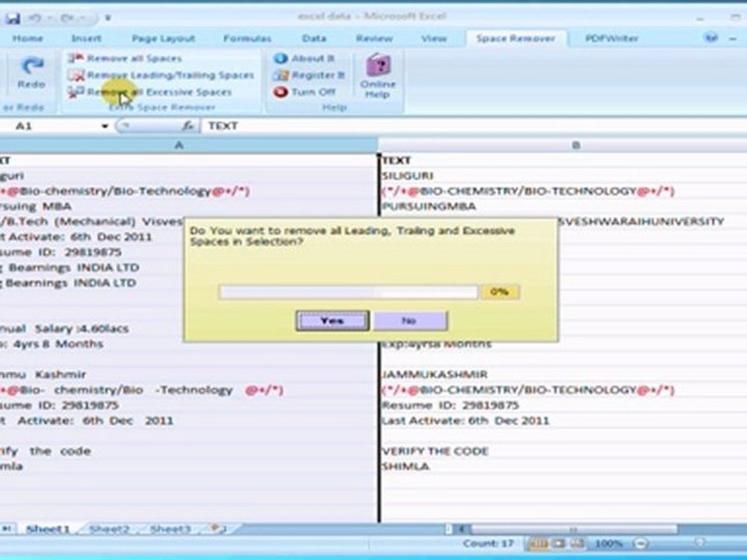Open Customize Quick Access Toolbar dropdown
Viewport: 747px width, 560px height.
click(108, 18)
